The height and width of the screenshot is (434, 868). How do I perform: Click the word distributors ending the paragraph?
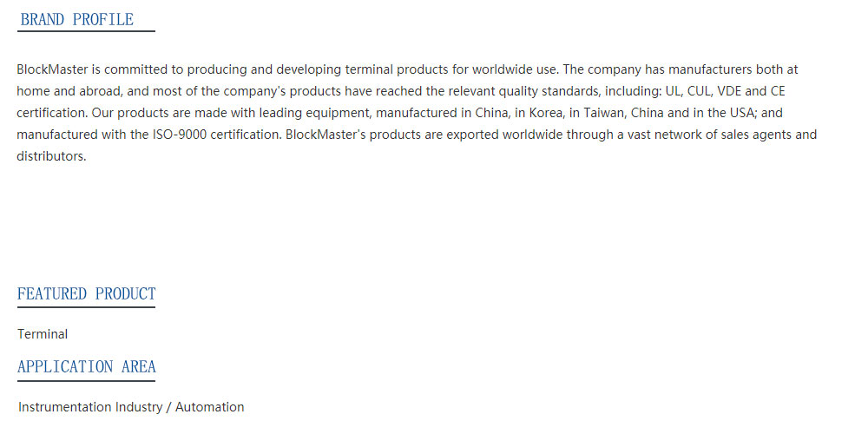(x=50, y=157)
